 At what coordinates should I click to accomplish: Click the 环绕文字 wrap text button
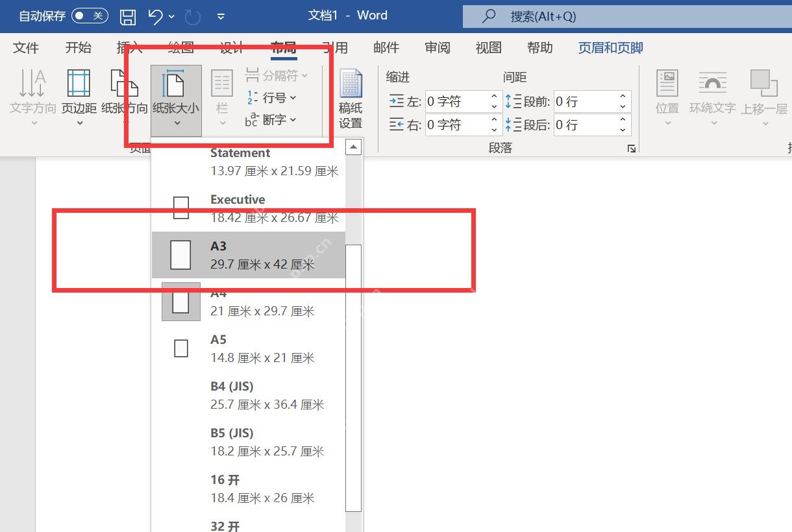click(712, 98)
